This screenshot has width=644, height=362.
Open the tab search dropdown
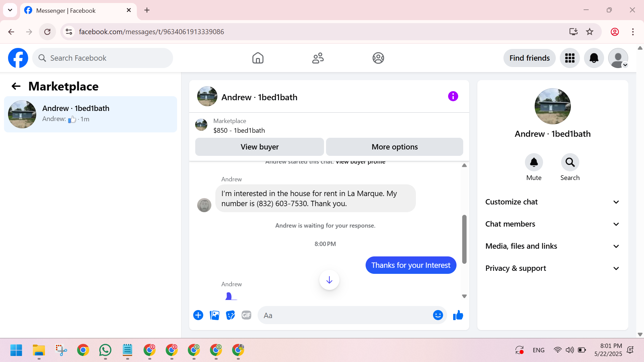pos(10,10)
